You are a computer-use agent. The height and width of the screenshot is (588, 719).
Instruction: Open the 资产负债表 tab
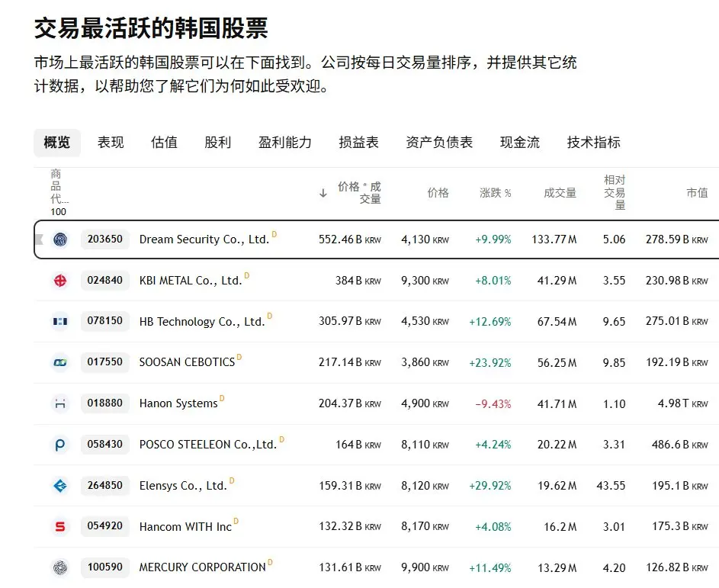[x=439, y=143]
